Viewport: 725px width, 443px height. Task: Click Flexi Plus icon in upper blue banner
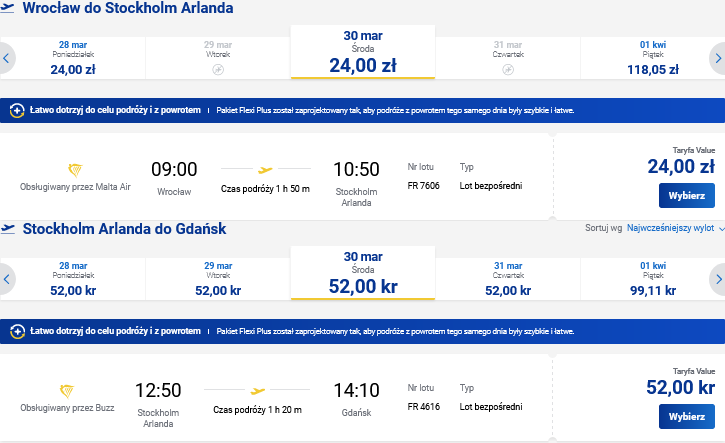[x=17, y=111]
